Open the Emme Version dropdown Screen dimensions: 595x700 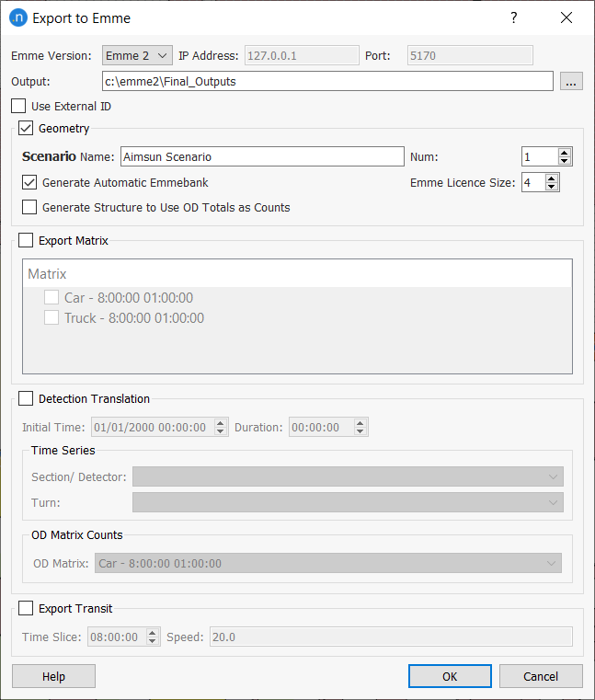pos(137,56)
